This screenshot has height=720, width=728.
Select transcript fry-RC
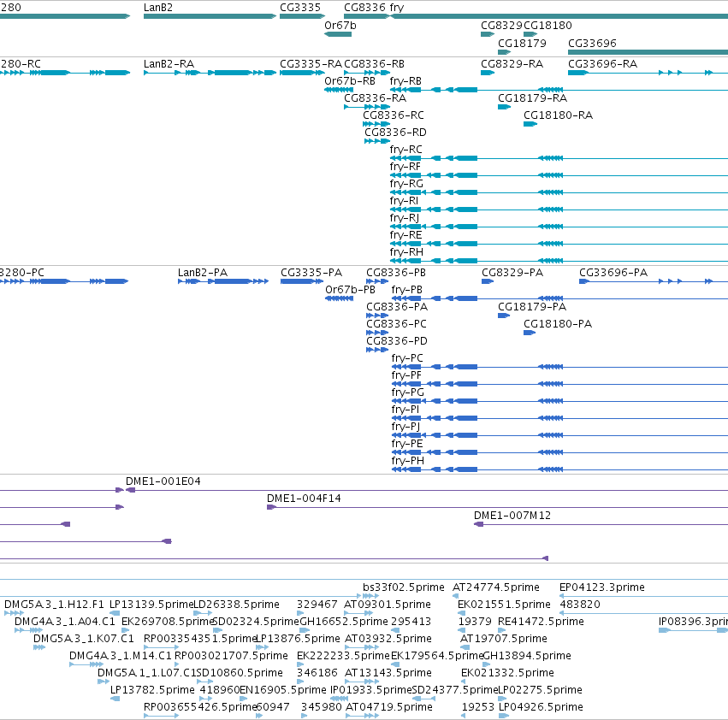tap(559, 158)
